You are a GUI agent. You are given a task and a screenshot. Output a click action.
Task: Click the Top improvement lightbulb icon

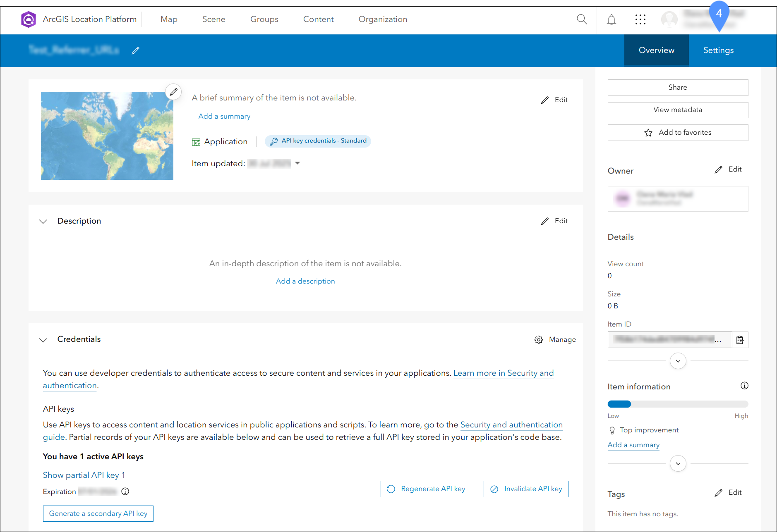click(x=612, y=430)
